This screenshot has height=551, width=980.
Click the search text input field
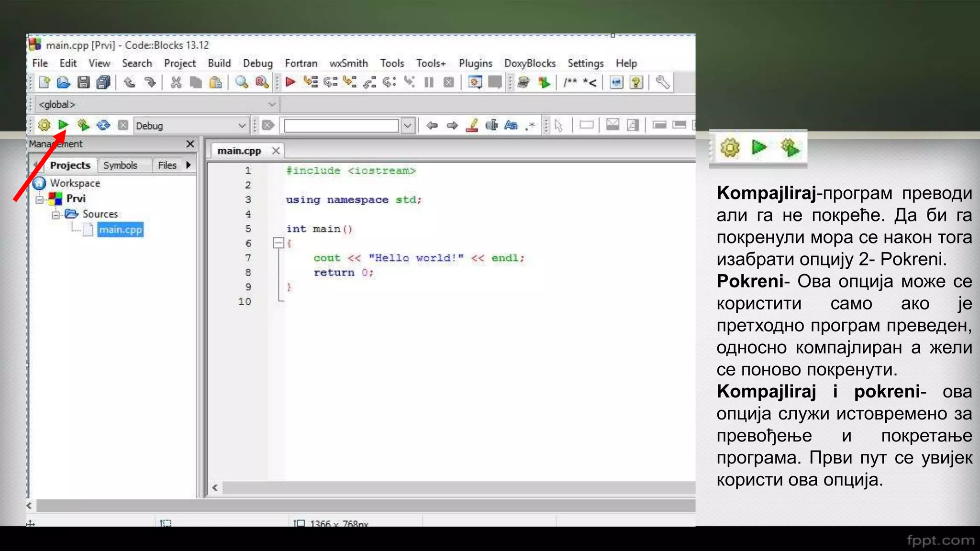click(341, 126)
